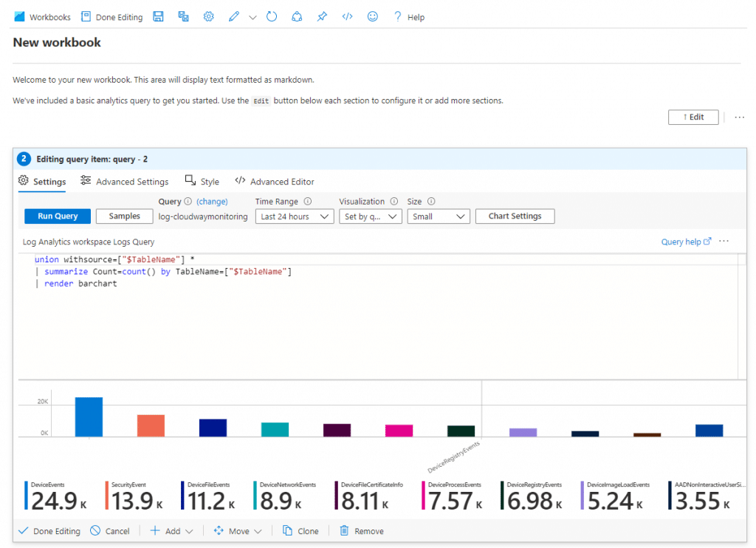Click the pin icon in toolbar
Screen dimensions: 756x548
[322, 17]
